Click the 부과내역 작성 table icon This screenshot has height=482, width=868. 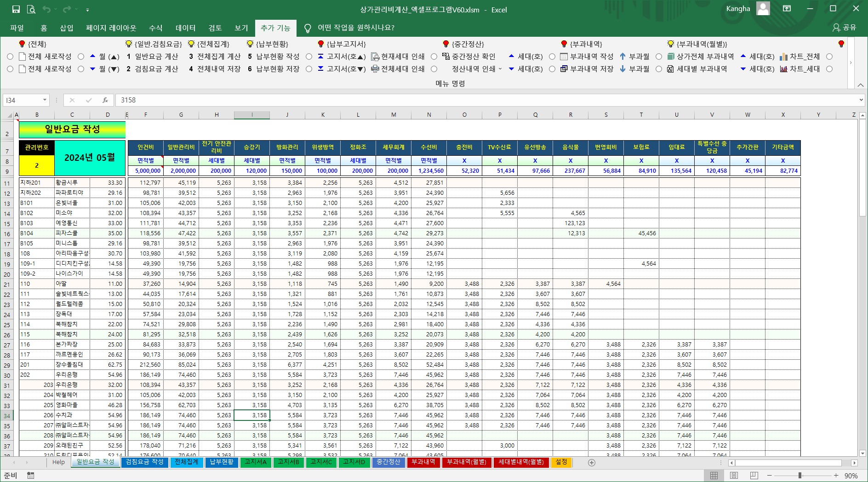[x=564, y=57]
